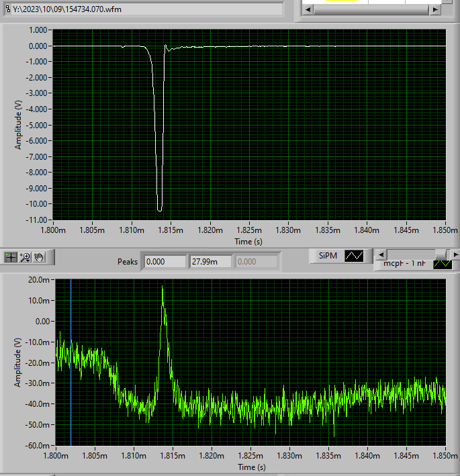460x476 pixels.
Task: Click the left arrow of the plot legend scrollbar
Action: pyautogui.click(x=381, y=254)
